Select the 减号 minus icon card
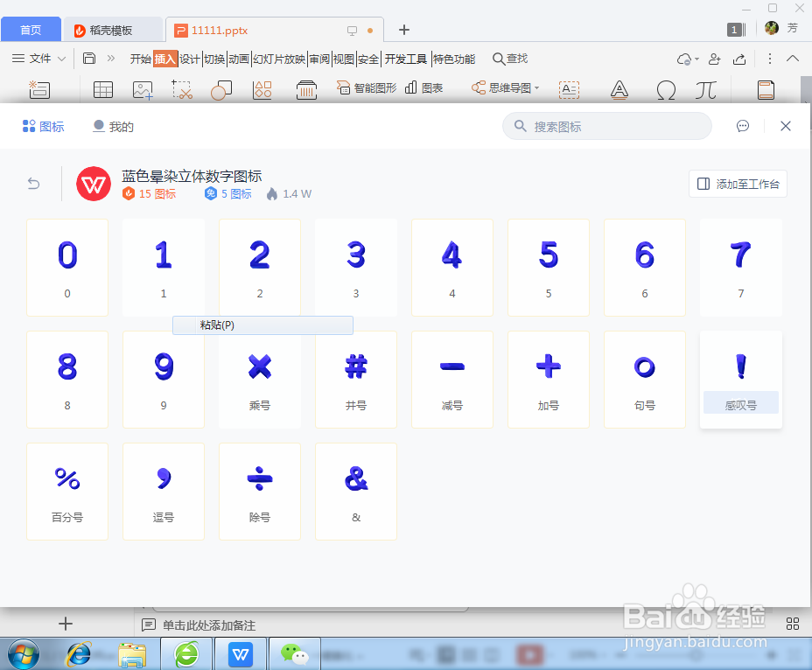 tap(452, 379)
